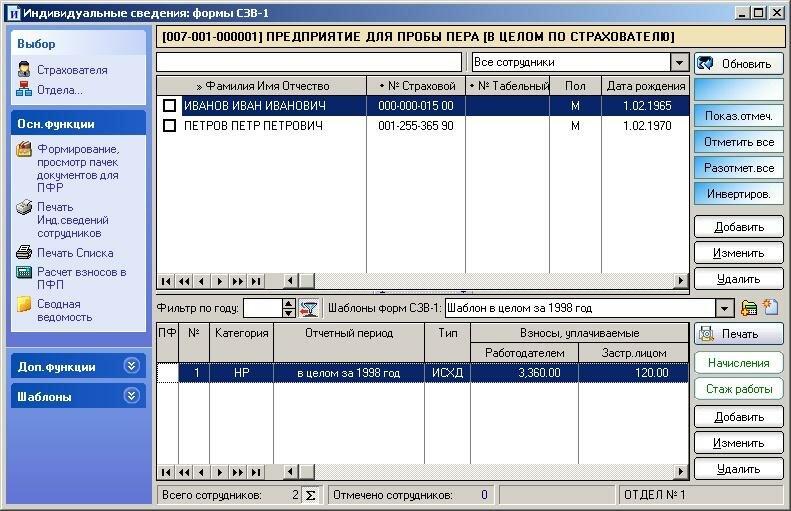Go to next page in forms navigator
791x511 pixels.
pos(238,472)
